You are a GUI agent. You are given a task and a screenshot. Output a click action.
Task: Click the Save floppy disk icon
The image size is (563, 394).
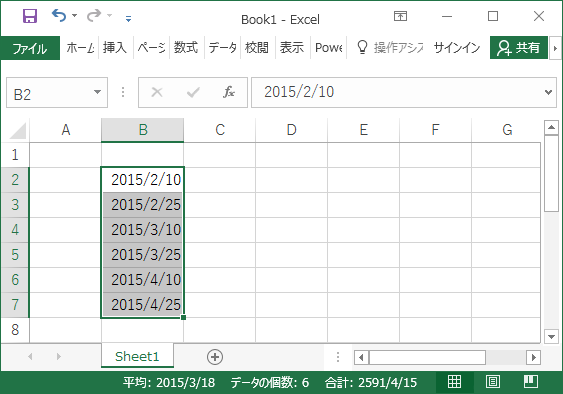[x=30, y=16]
